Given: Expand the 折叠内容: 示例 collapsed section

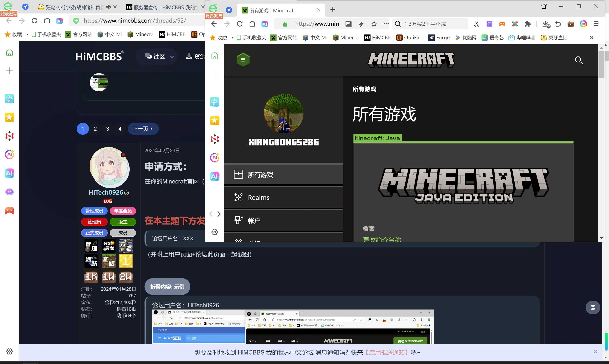Looking at the screenshot, I should [167, 287].
